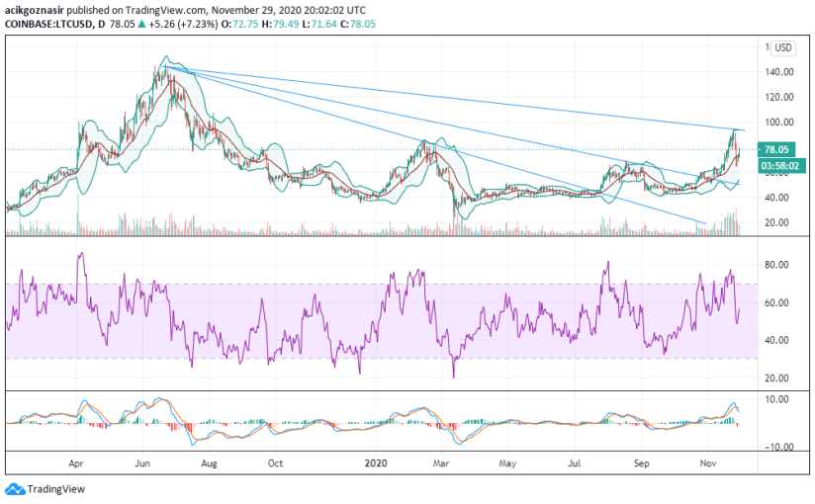Viewport: 815px width, 504px height.
Task: Click the MACD 10.00 scale label
Action: pos(776,399)
